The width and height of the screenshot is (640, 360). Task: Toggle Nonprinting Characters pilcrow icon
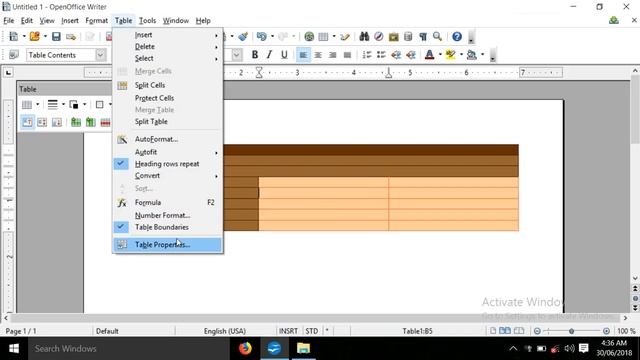point(423,37)
